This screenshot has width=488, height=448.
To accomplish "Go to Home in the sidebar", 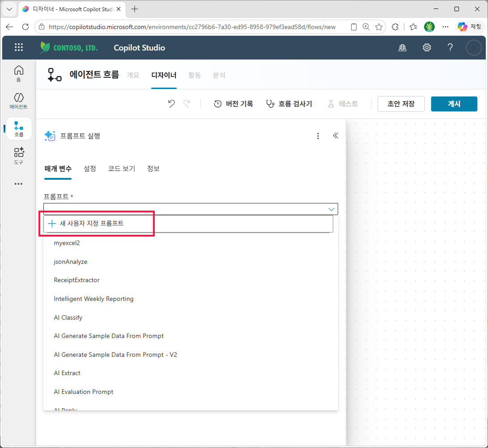I will [19, 73].
